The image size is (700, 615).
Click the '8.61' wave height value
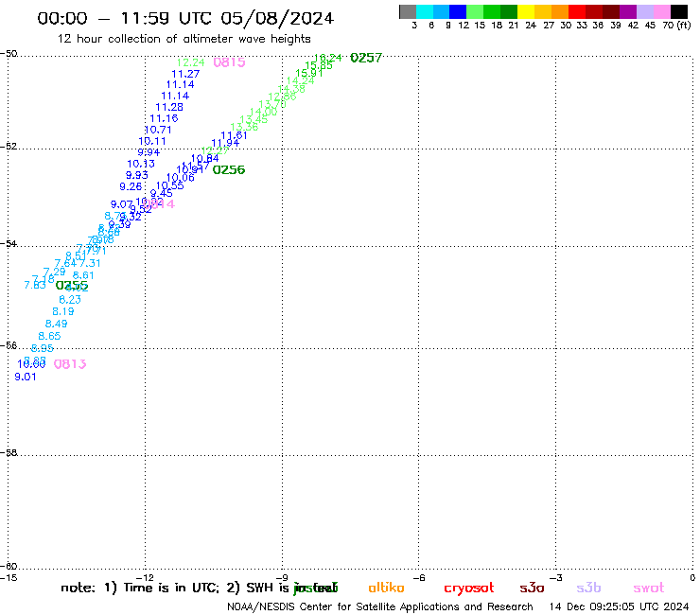[83, 275]
